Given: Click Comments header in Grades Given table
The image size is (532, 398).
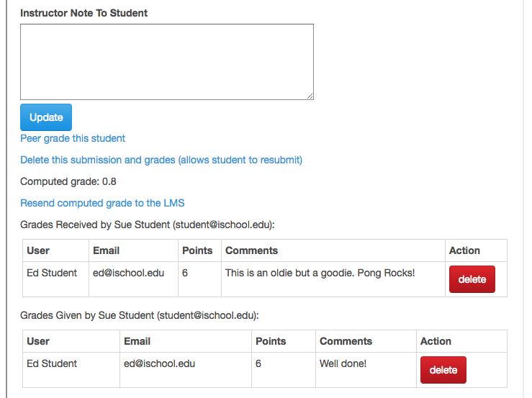Looking at the screenshot, I should [x=346, y=341].
